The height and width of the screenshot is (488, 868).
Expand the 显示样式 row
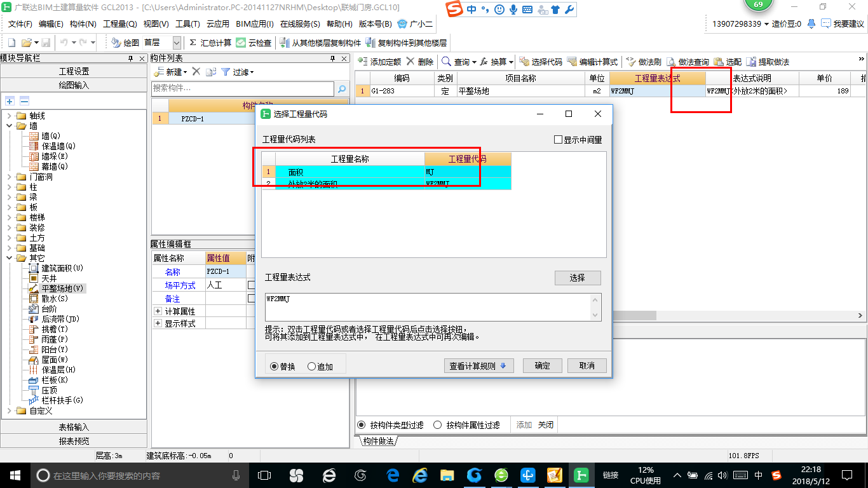point(158,323)
